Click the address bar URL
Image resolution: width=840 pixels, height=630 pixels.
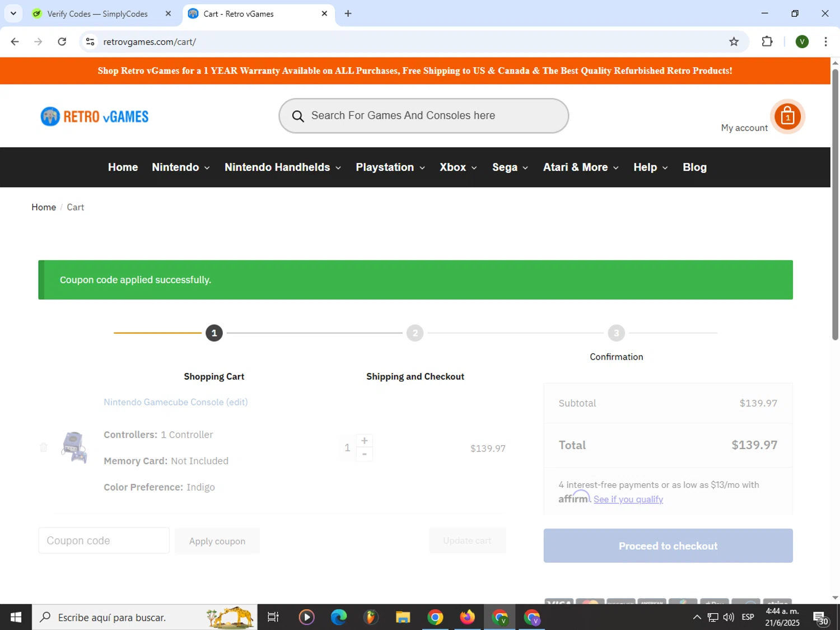point(150,41)
